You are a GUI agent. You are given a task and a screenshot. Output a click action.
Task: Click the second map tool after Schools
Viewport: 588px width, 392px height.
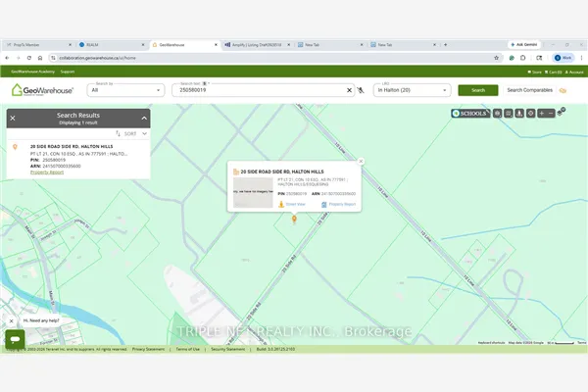pyautogui.click(x=508, y=114)
